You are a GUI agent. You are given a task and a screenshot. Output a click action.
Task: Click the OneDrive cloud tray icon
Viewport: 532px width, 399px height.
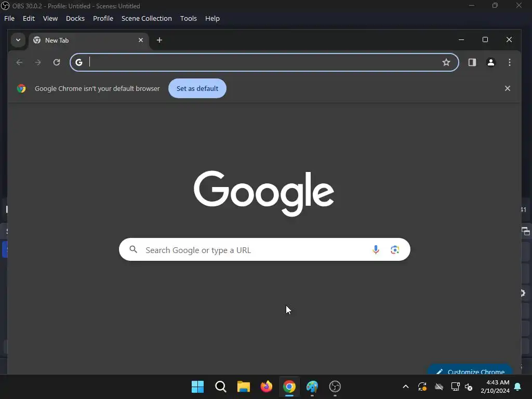tap(438, 387)
